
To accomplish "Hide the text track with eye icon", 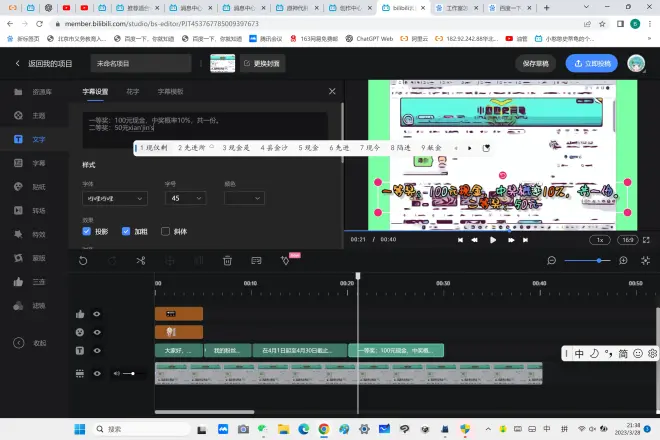I will point(97,351).
